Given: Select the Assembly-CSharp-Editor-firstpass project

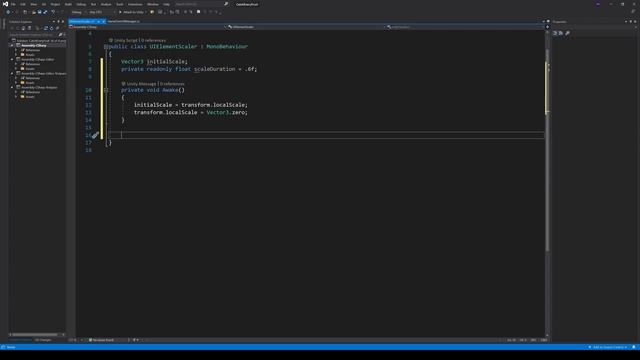Looking at the screenshot, I should pyautogui.click(x=44, y=73).
